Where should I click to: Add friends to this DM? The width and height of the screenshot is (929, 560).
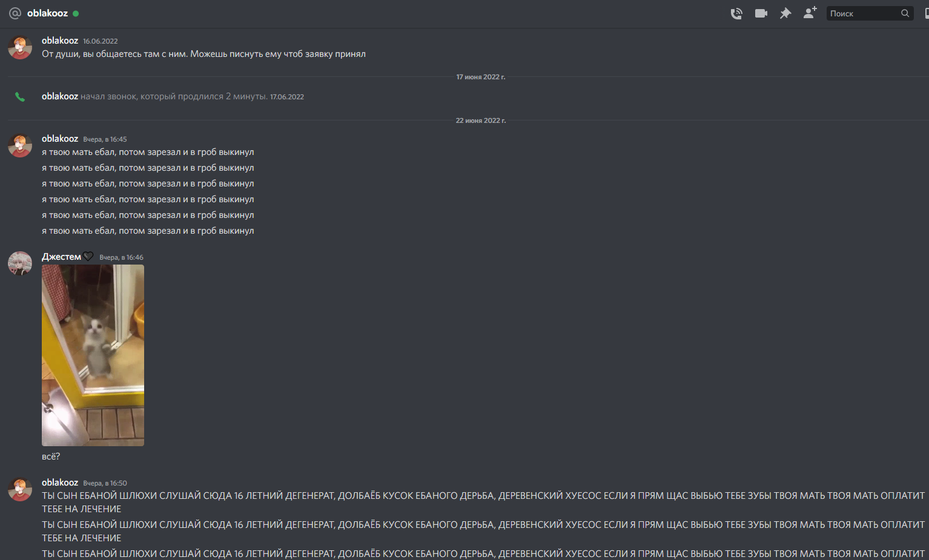(810, 13)
